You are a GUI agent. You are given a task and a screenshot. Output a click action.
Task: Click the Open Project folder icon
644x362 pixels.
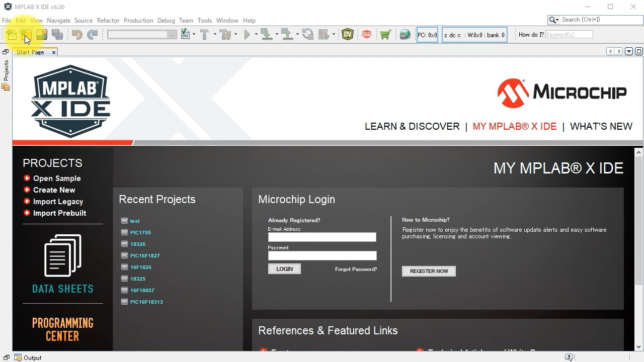[42, 34]
